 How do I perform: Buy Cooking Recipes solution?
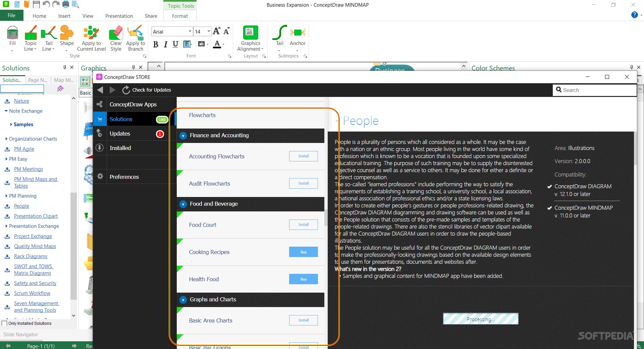pos(304,252)
